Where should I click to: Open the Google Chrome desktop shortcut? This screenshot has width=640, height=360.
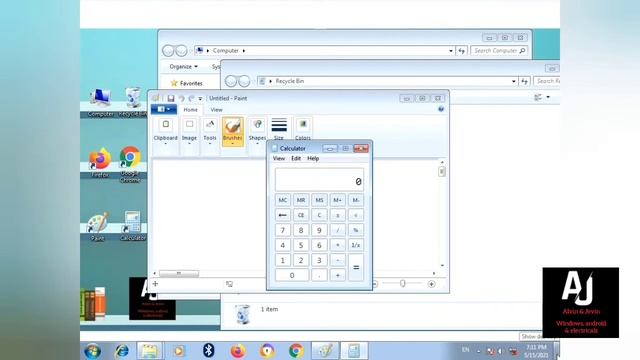click(x=130, y=164)
